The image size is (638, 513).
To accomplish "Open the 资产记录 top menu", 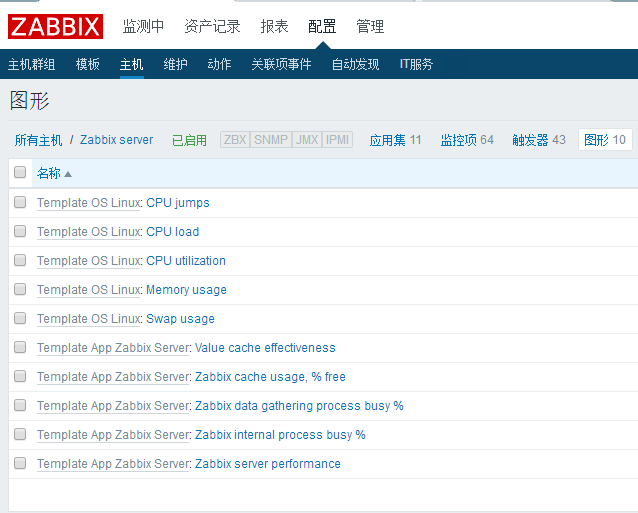I will [212, 26].
